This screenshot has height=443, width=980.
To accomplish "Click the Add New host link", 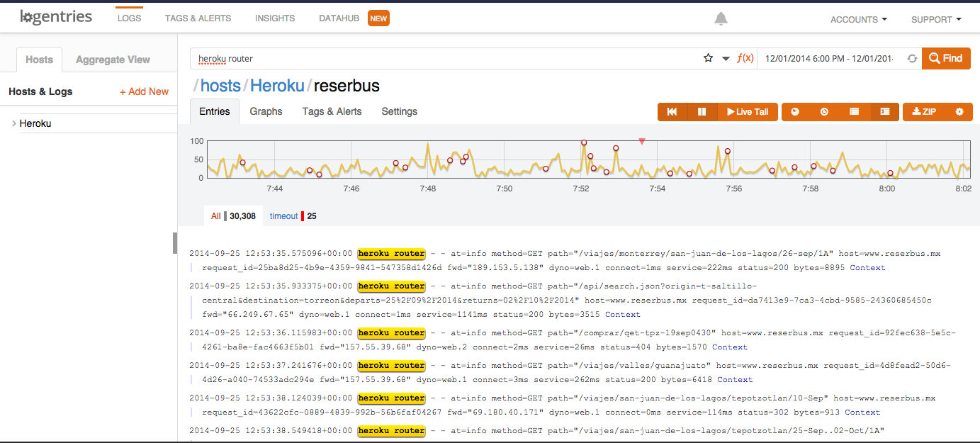I will click(x=144, y=91).
